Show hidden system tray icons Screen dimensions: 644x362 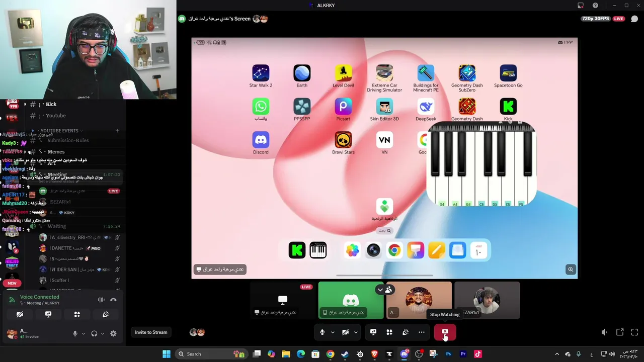[556, 354]
